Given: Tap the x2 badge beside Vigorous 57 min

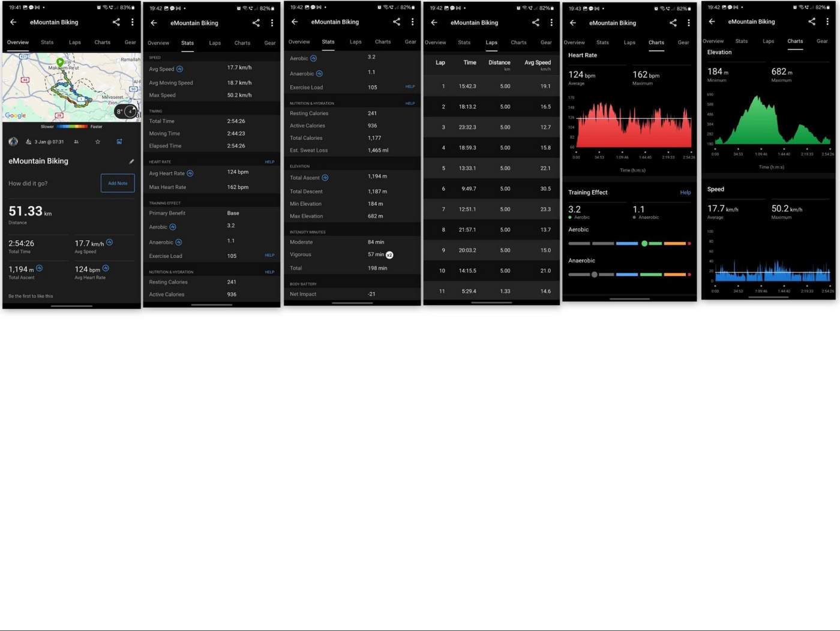Looking at the screenshot, I should [389, 255].
